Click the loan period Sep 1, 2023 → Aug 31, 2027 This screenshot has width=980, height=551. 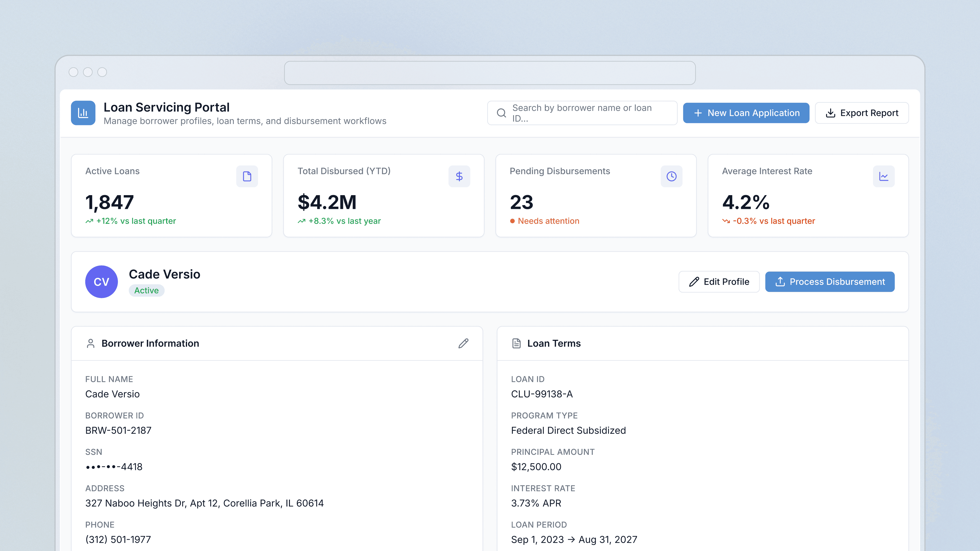(x=574, y=540)
